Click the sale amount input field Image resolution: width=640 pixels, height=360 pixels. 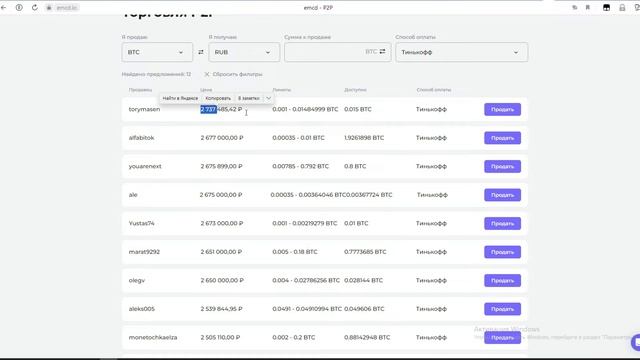338,52
